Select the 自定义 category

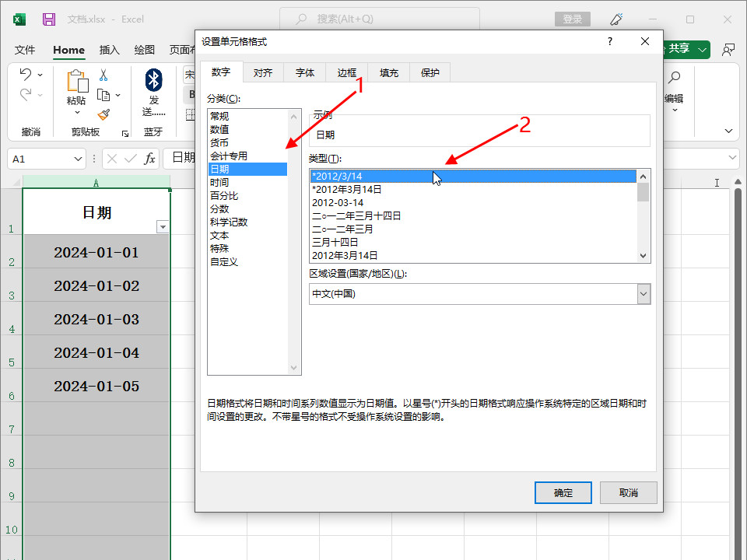247,262
